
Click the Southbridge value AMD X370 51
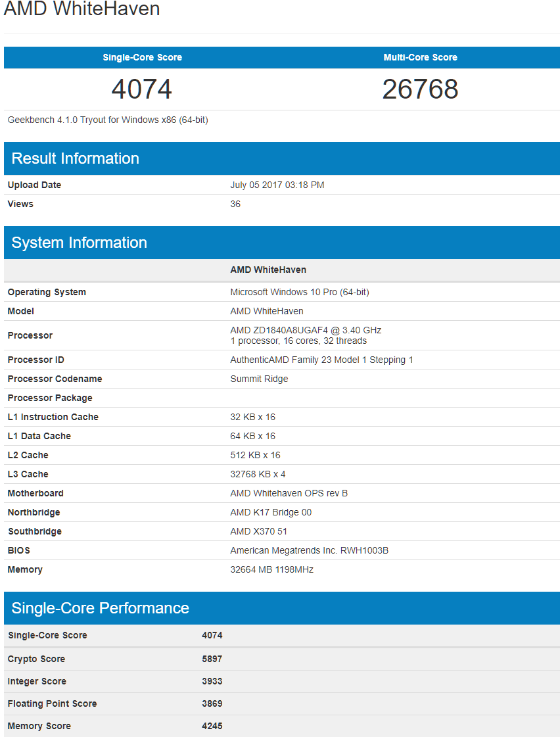258,531
